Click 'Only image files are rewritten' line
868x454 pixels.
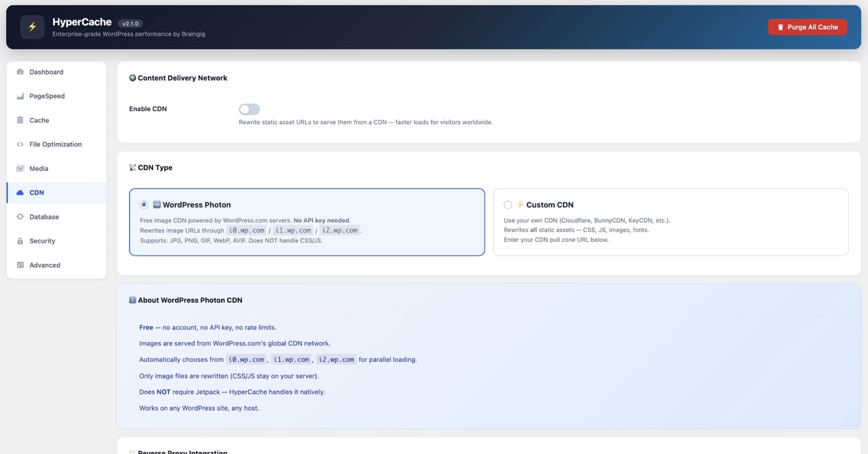tap(229, 376)
